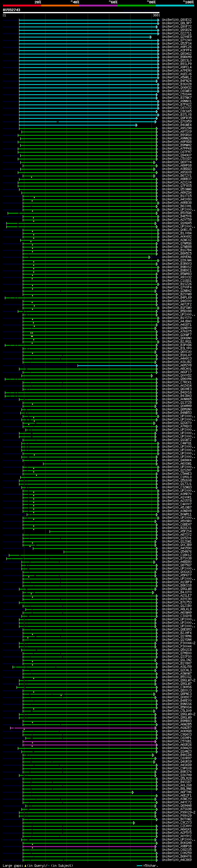The image size is (197, 868).
Task: Select the UniRef100_Q69TY4 label
Action: pos(177,162)
